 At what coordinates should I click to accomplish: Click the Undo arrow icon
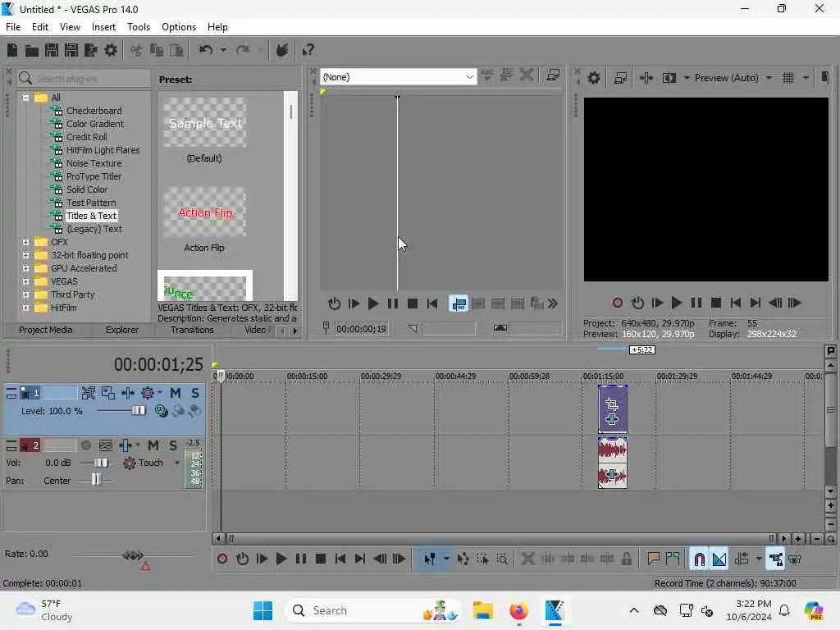click(206, 50)
